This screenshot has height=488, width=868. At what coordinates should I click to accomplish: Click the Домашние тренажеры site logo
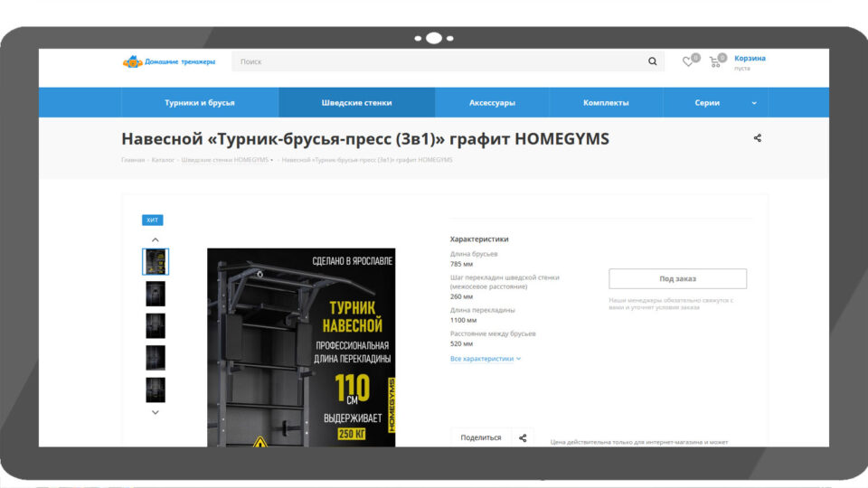169,61
